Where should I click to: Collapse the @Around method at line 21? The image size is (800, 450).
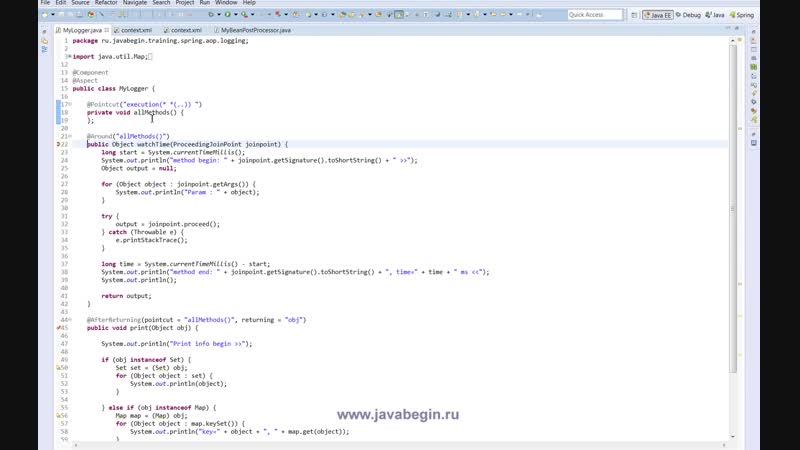click(70, 136)
